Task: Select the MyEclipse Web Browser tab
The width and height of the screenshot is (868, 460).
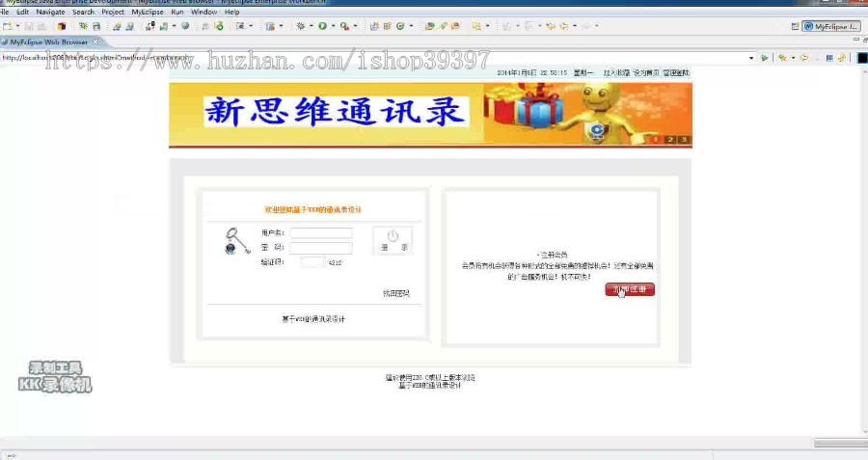Action: click(49, 42)
